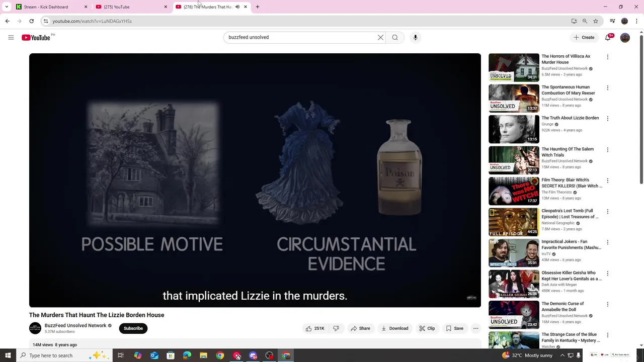Viewport: 644px width, 362px height.
Task: Open Horrors of Villisca Ax Murder thumbnail
Action: click(x=514, y=67)
